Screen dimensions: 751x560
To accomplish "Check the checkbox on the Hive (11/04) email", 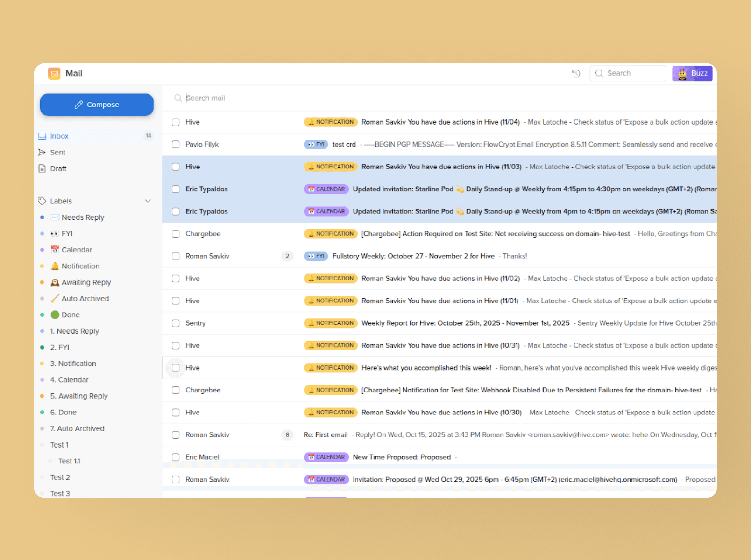I will (176, 122).
